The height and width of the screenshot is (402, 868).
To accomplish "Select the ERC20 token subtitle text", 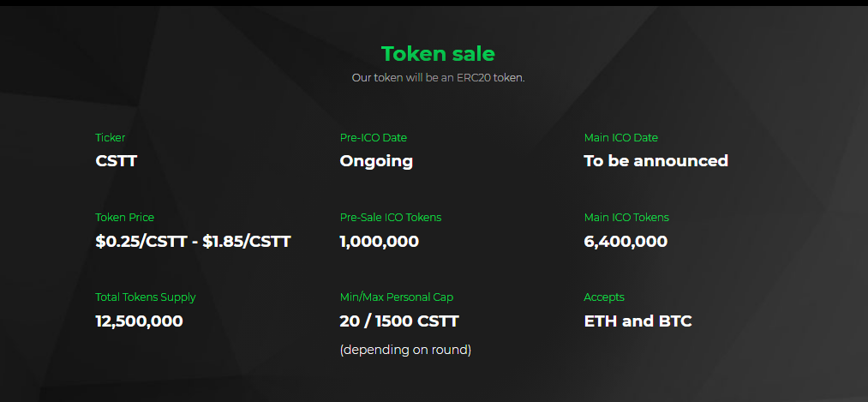I will (x=438, y=77).
